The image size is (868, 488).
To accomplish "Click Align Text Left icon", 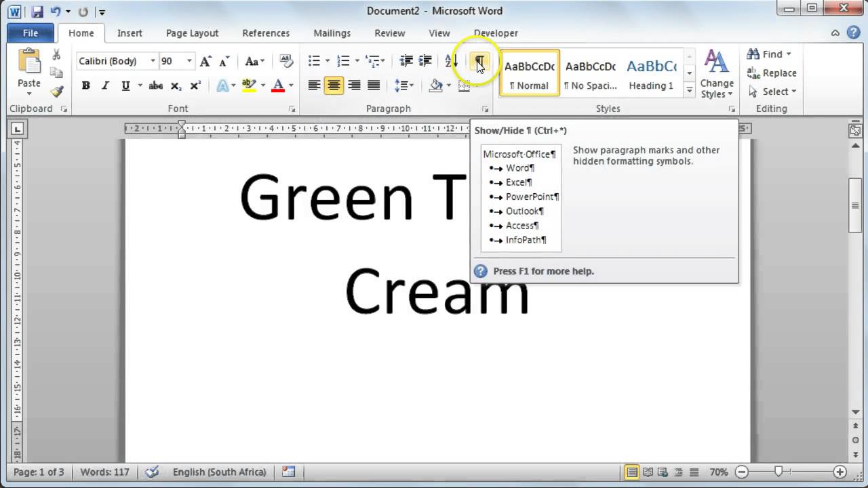I will coord(314,85).
